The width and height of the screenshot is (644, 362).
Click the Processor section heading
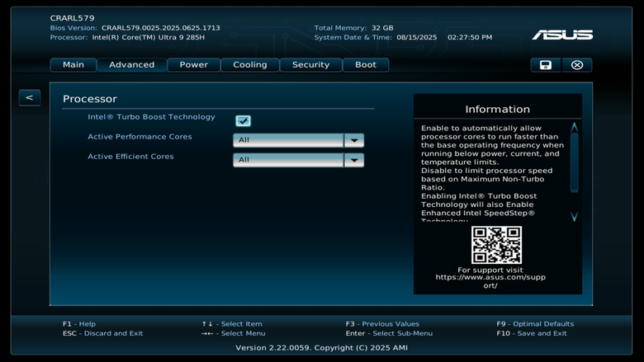pyautogui.click(x=89, y=99)
